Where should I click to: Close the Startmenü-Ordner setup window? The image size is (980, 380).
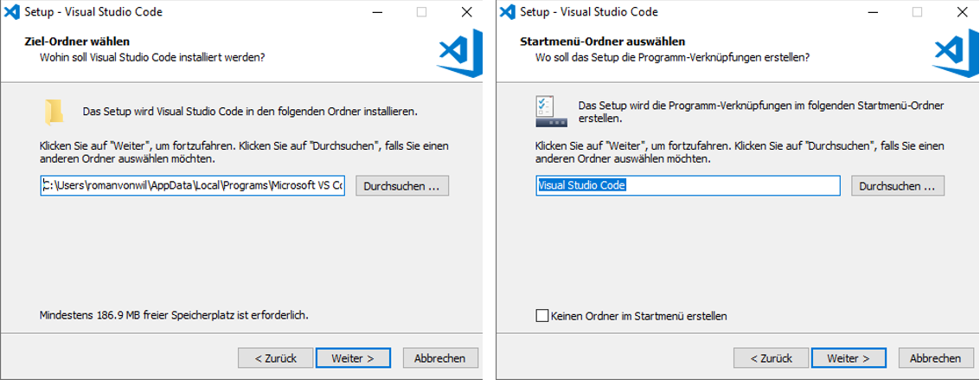[962, 12]
